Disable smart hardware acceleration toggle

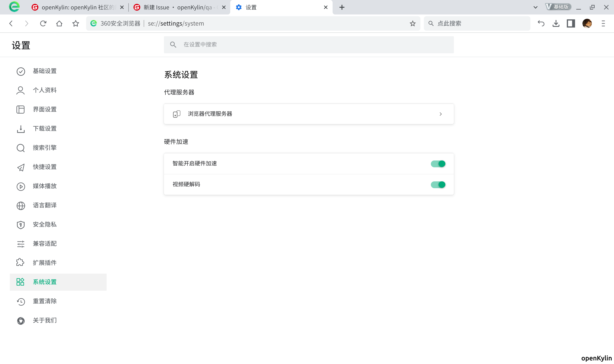[438, 164]
